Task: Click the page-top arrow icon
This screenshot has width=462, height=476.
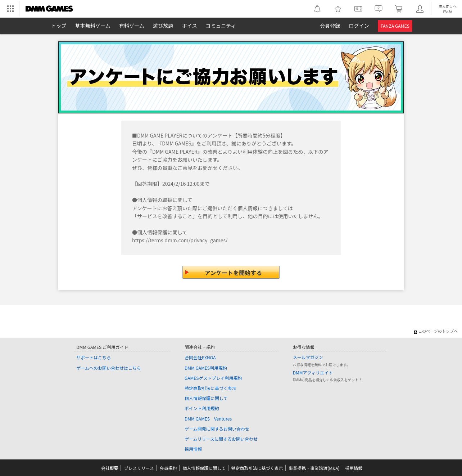Action: point(415,332)
